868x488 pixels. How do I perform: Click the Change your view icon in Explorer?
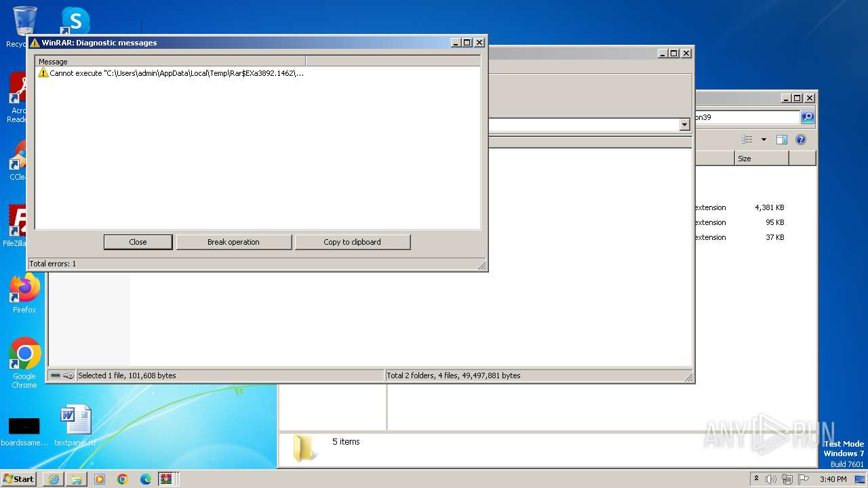click(747, 140)
